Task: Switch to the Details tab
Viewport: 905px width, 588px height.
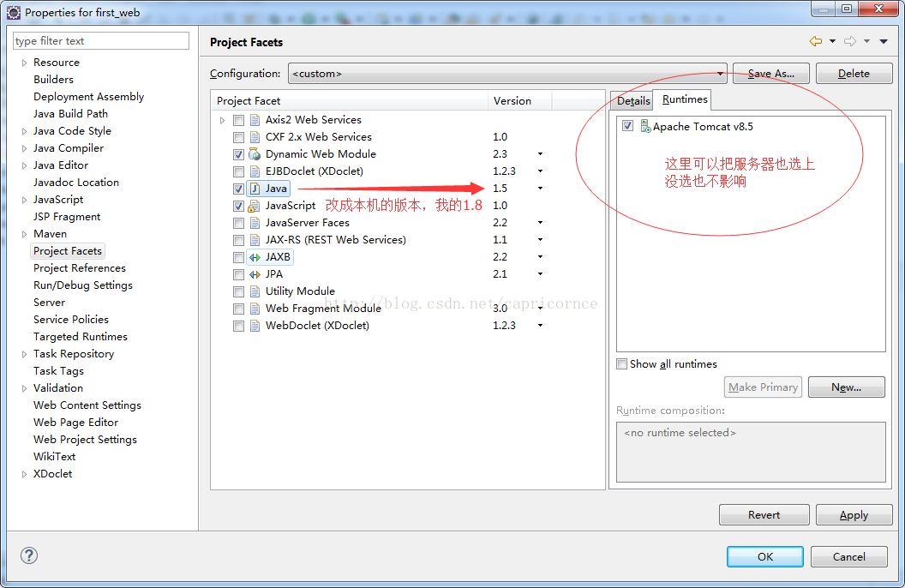Action: [x=633, y=100]
